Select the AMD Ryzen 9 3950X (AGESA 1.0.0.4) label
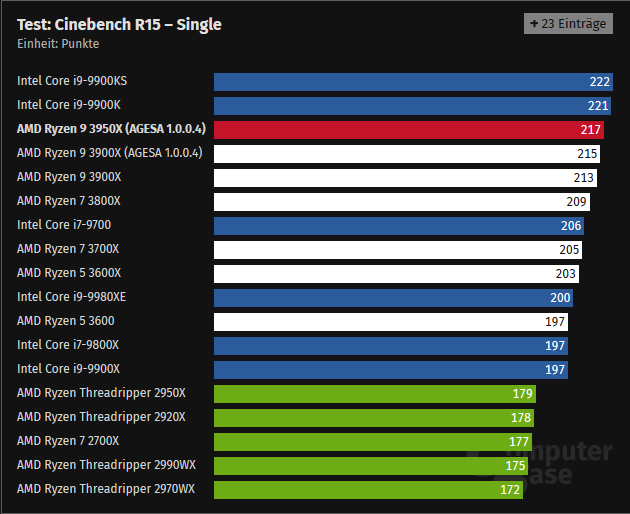Screen dimensions: 630x514 click(x=111, y=129)
